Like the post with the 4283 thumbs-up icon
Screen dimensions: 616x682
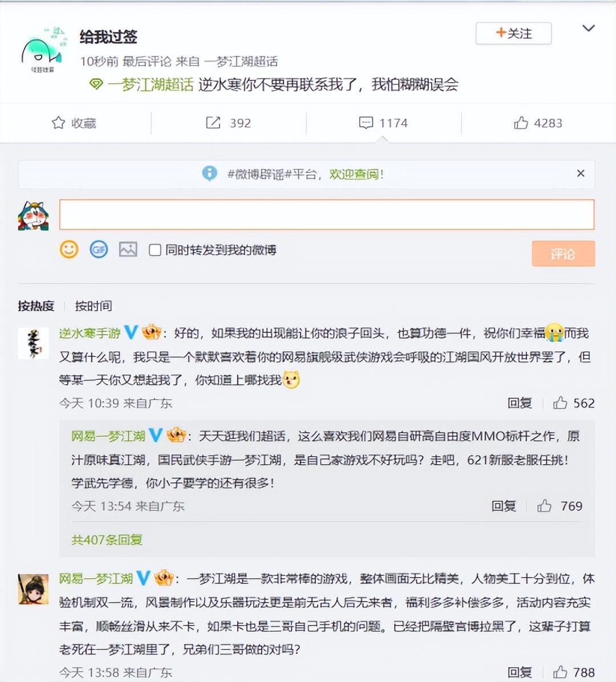pos(521,123)
